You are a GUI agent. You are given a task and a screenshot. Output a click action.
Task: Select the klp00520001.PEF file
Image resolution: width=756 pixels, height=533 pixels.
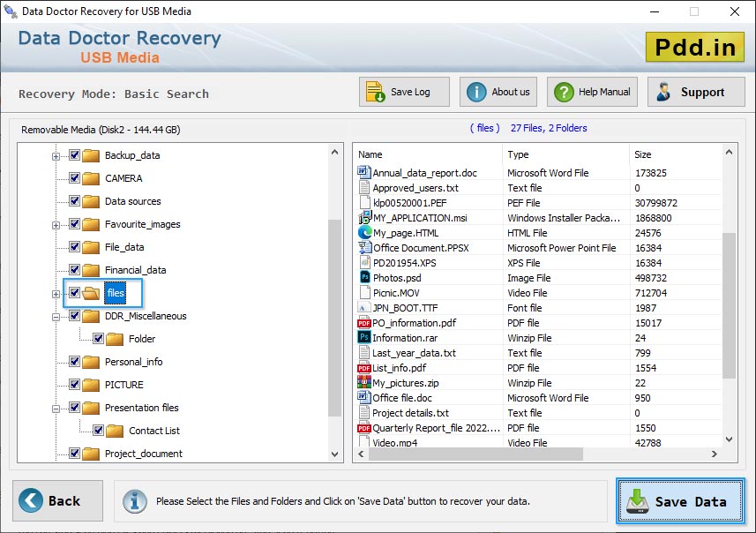(538, 203)
